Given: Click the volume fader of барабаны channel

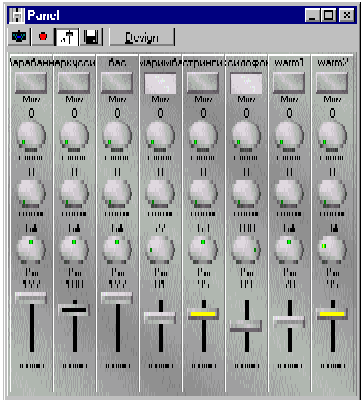Looking at the screenshot, I should [x=31, y=298].
